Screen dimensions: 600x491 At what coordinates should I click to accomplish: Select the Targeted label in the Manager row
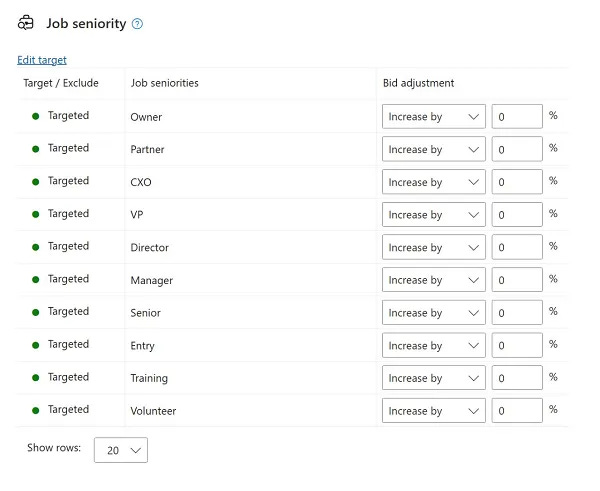[x=68, y=279]
